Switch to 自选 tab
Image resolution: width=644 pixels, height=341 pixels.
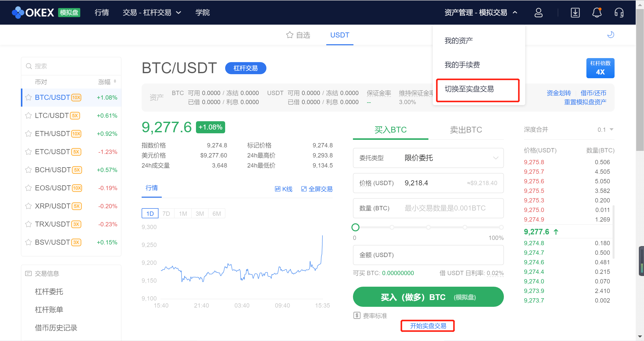point(298,35)
